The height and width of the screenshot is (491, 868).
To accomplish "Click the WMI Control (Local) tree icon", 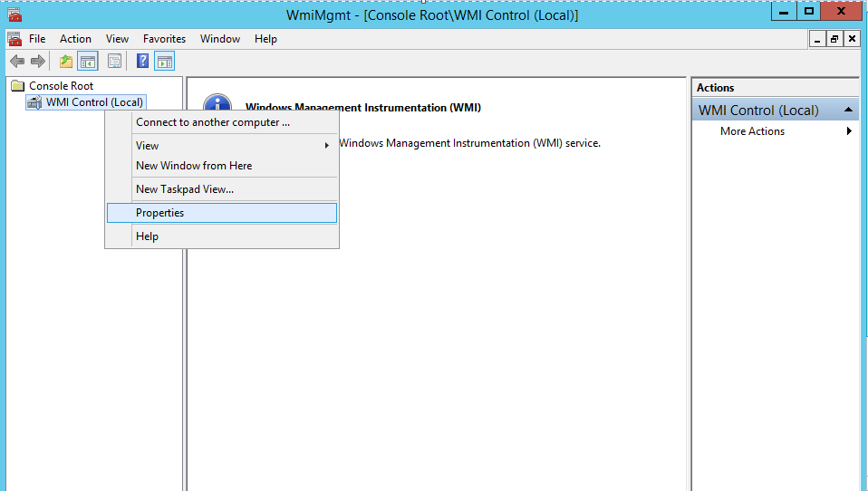I will coord(34,102).
